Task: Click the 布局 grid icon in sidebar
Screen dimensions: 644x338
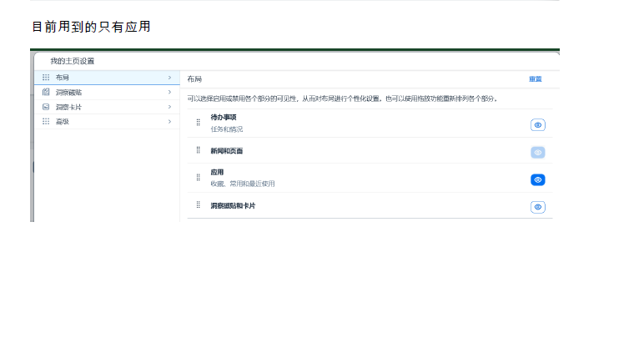Action: click(46, 78)
